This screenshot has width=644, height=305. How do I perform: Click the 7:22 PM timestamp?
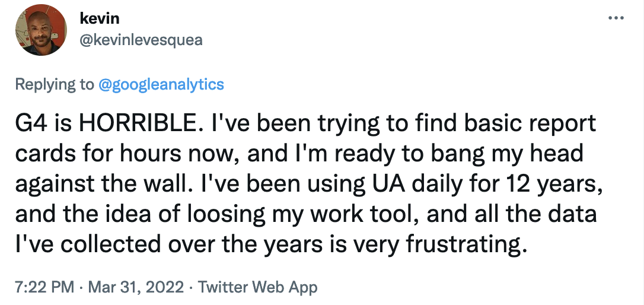tap(44, 287)
